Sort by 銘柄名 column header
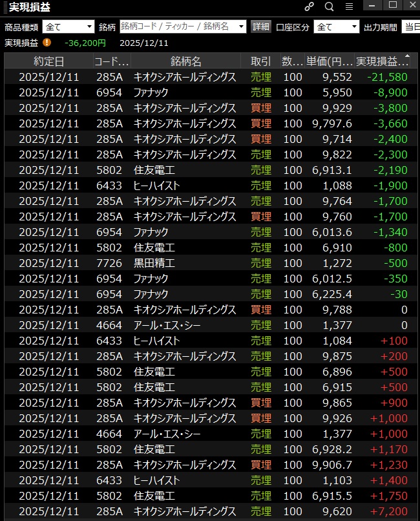Viewport: 420px width, 521px height. tap(186, 61)
